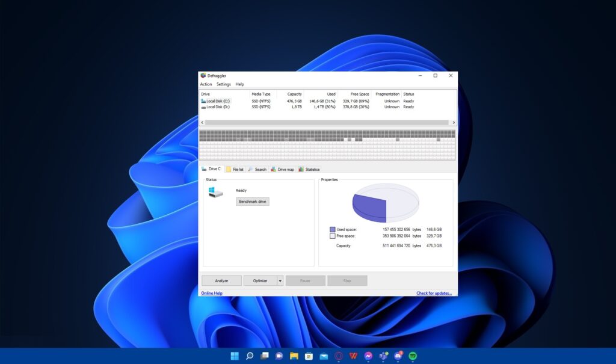Click the Drive map tab icon
This screenshot has width=616, height=364.
pos(274,170)
